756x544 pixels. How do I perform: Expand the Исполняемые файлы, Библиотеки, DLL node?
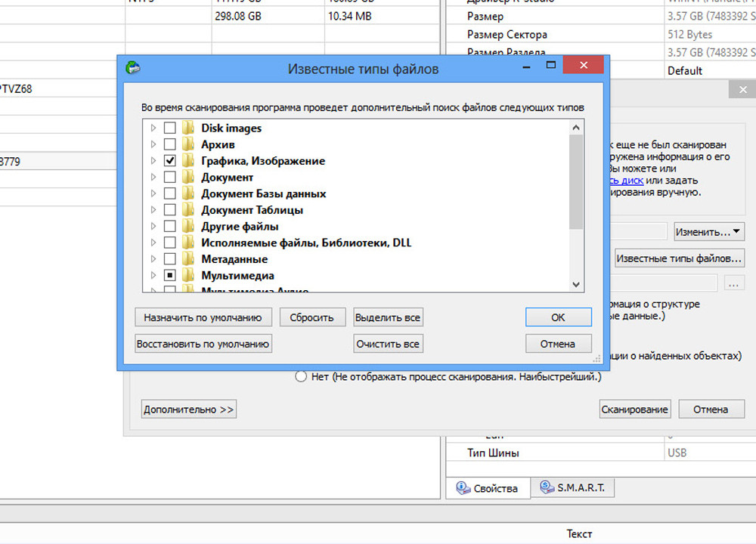(x=153, y=243)
